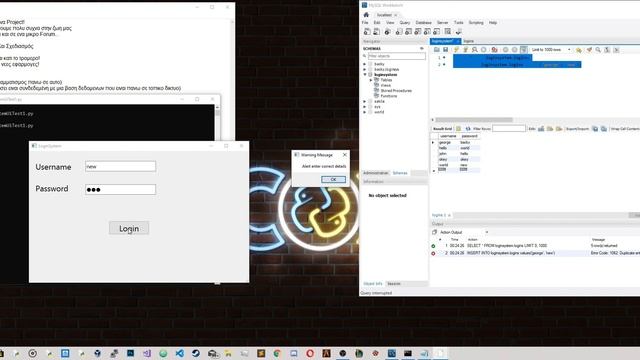Viewport: 640px width, 360px height.
Task: Stop the running query
Action: (x=484, y=49)
